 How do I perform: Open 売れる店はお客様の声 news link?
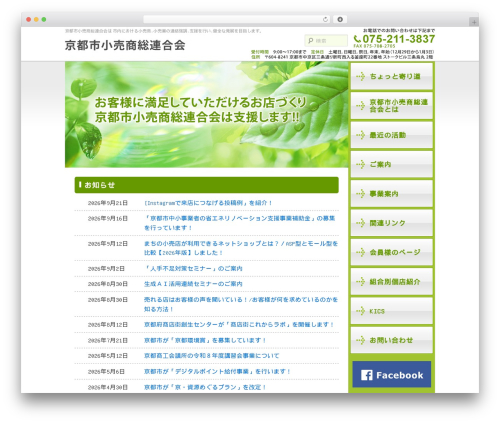(241, 304)
